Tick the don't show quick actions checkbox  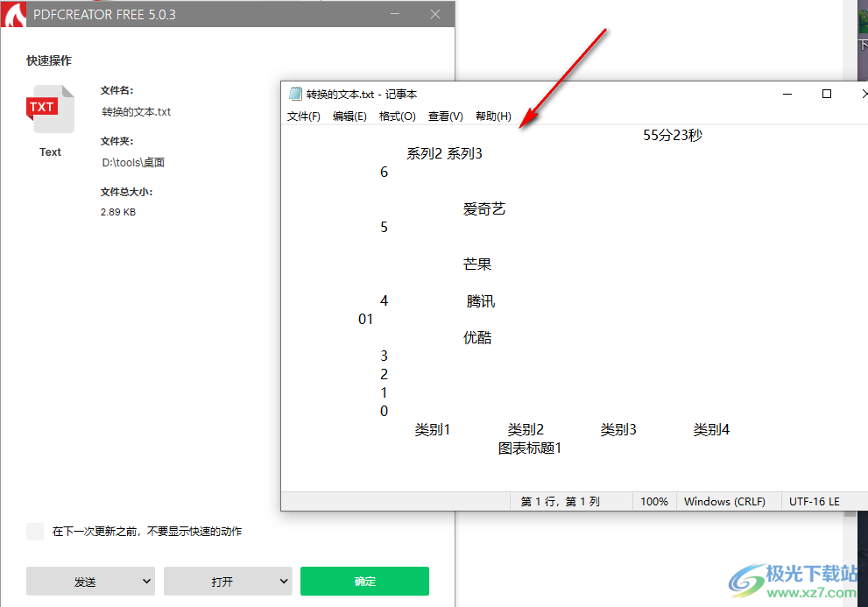35,532
